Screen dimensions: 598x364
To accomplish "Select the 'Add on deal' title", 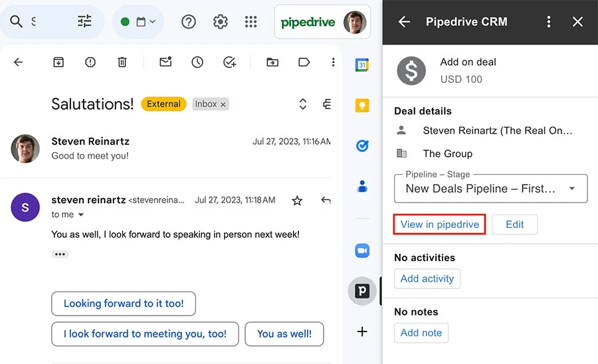I will tap(468, 62).
